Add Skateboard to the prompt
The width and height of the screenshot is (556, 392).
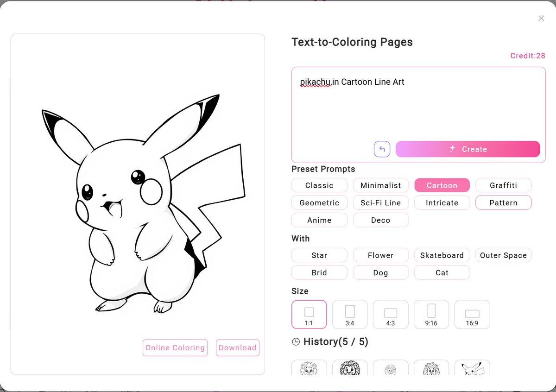(x=442, y=255)
